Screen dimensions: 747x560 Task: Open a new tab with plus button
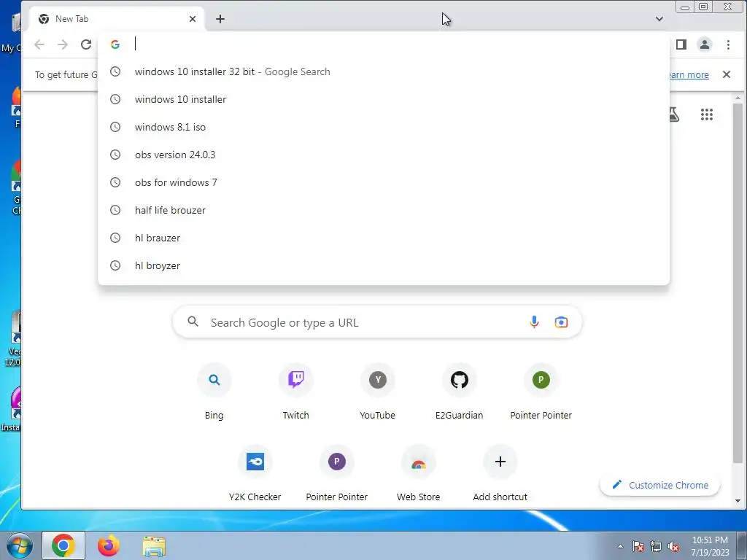[x=220, y=19]
